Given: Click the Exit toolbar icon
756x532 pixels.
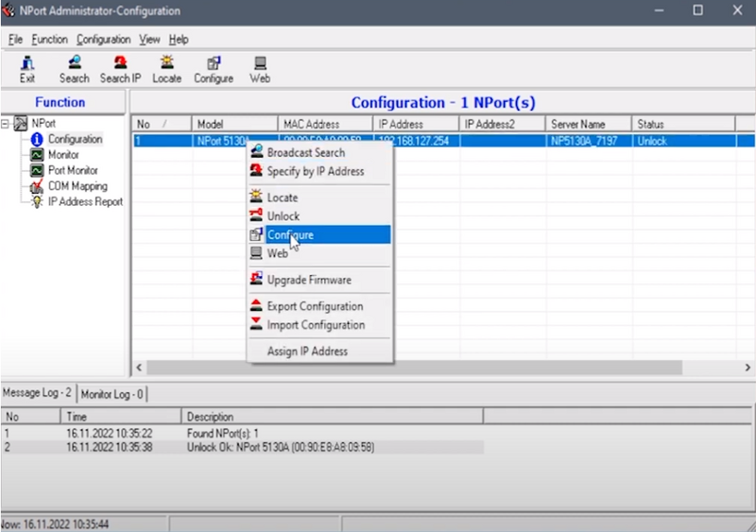Looking at the screenshot, I should point(27,70).
